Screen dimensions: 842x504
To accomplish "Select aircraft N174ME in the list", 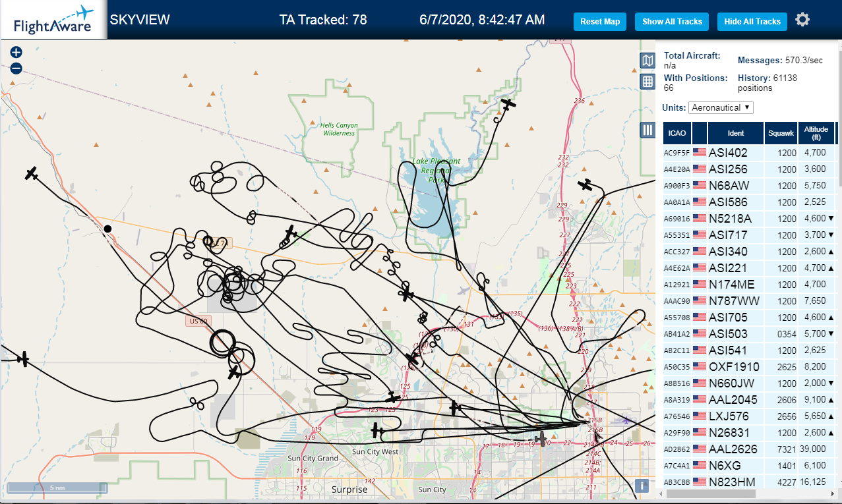I will point(749,285).
